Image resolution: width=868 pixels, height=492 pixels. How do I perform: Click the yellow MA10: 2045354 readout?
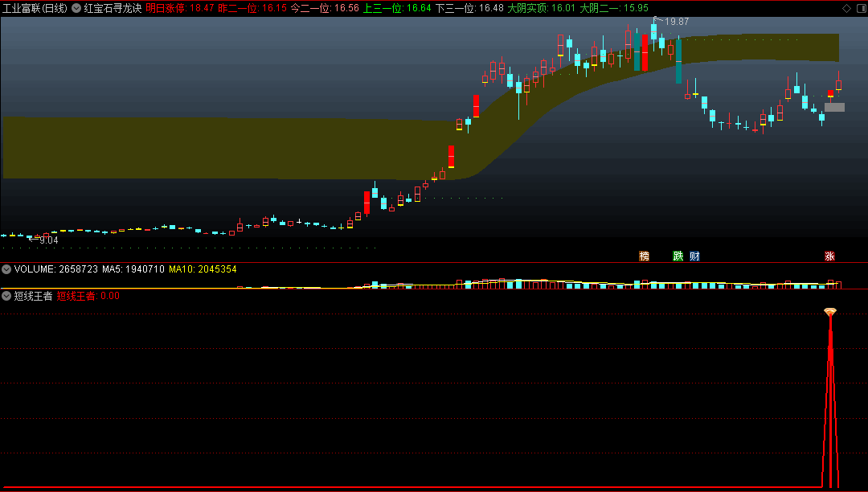(x=203, y=269)
